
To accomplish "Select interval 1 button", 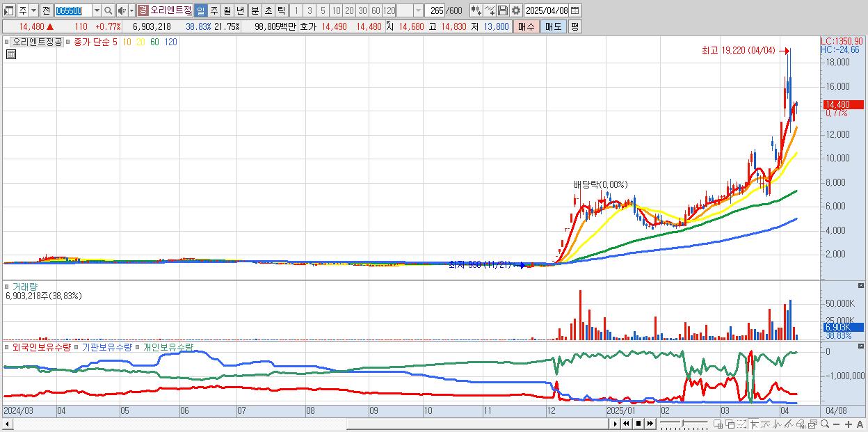I will click(x=296, y=10).
